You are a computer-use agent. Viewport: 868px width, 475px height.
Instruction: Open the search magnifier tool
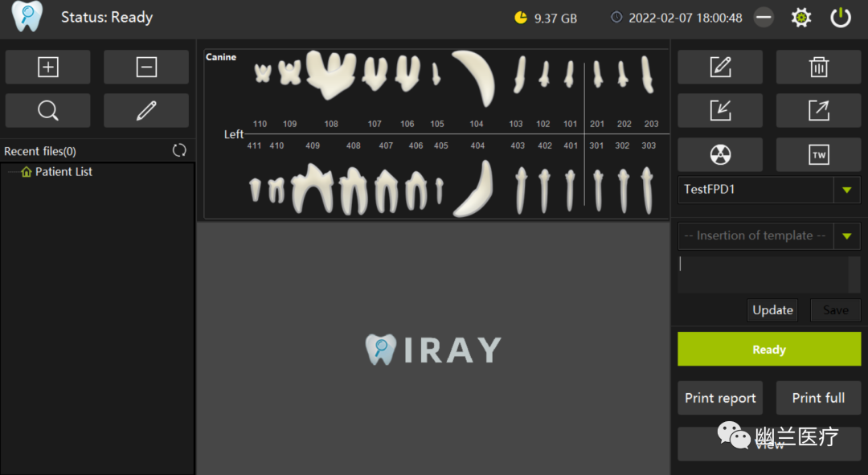(47, 110)
